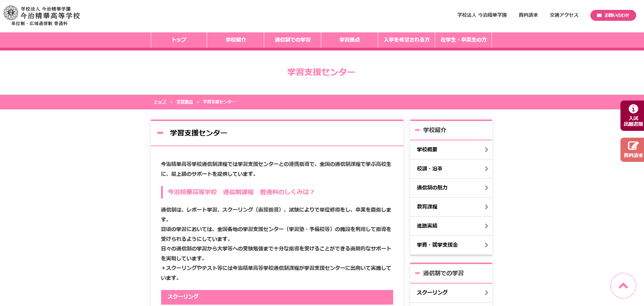This screenshot has width=644, height=306.
Task: Click the chevron beside 校訓・沿革
Action: [486, 169]
